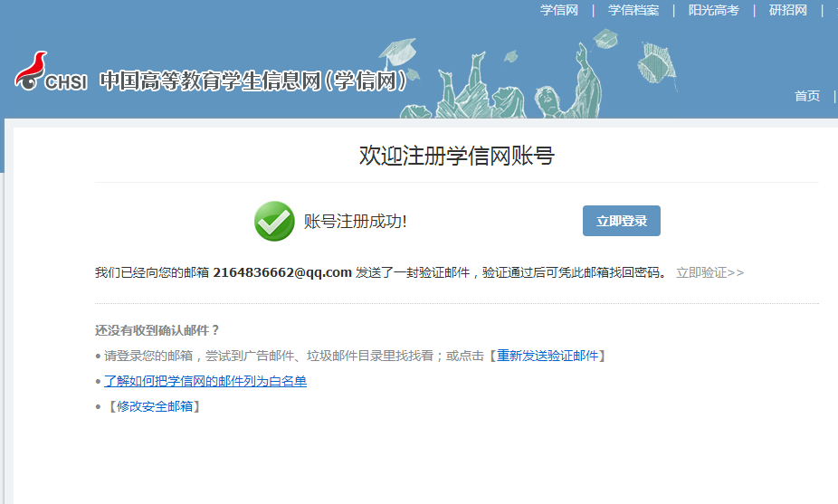Click the 立即验证>> link
The width and height of the screenshot is (838, 504).
point(709,272)
